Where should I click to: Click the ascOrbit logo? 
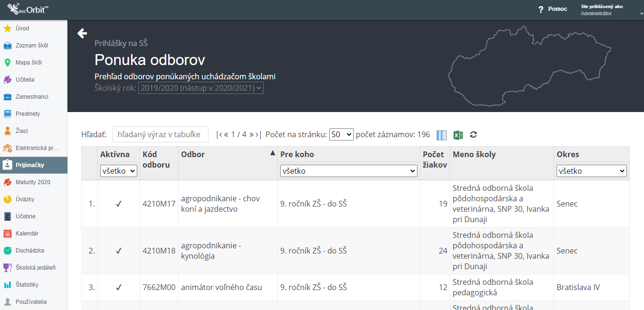click(28, 9)
